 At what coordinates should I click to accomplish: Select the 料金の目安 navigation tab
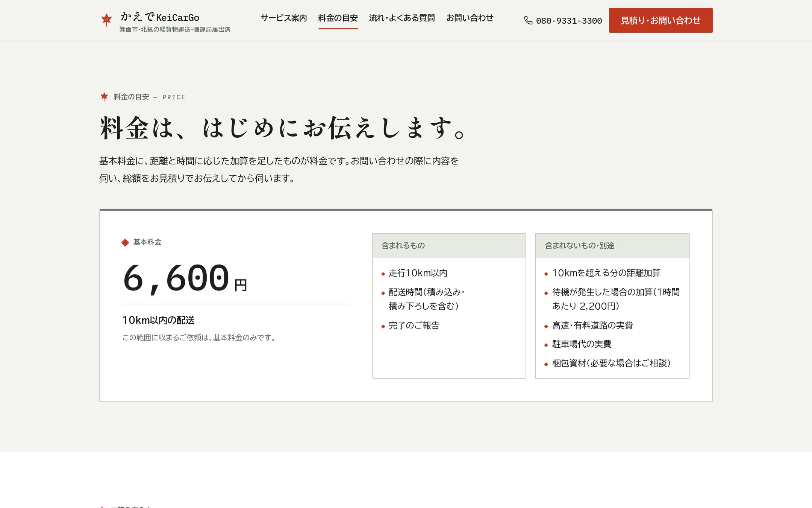tap(338, 18)
